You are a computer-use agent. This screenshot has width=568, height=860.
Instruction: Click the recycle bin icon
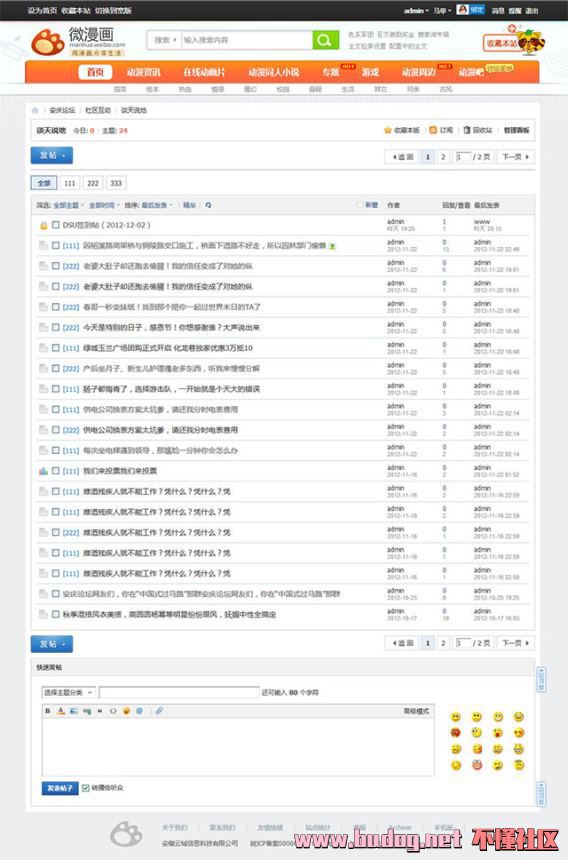[x=467, y=130]
